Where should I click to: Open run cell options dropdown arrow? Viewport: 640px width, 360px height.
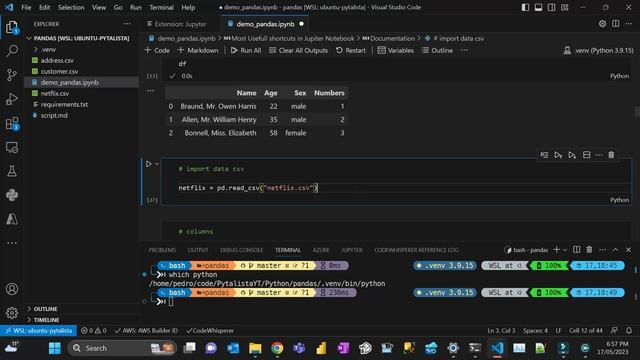point(157,164)
